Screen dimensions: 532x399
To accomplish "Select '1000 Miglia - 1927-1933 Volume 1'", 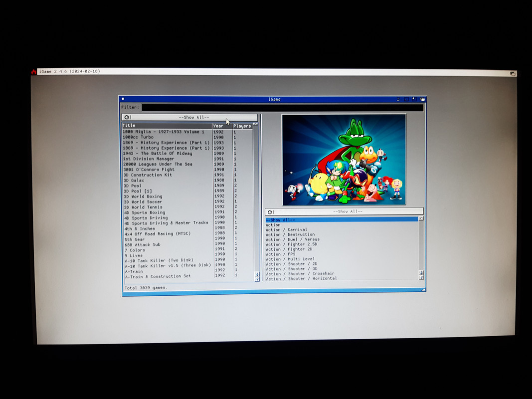I will [164, 132].
